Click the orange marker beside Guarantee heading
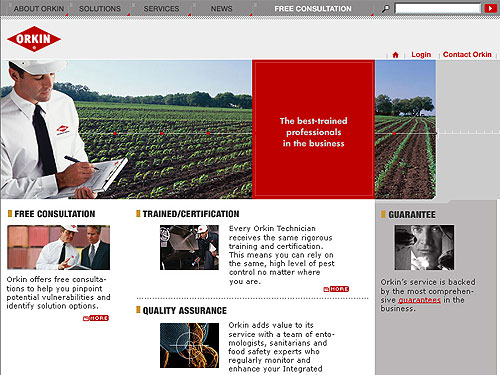This screenshot has width=500, height=375. tap(383, 214)
